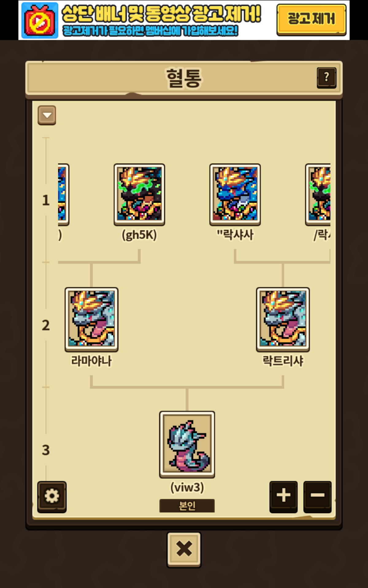Click the 광고제거 yellow button
Viewport: 368px width, 588px height.
(311, 20)
